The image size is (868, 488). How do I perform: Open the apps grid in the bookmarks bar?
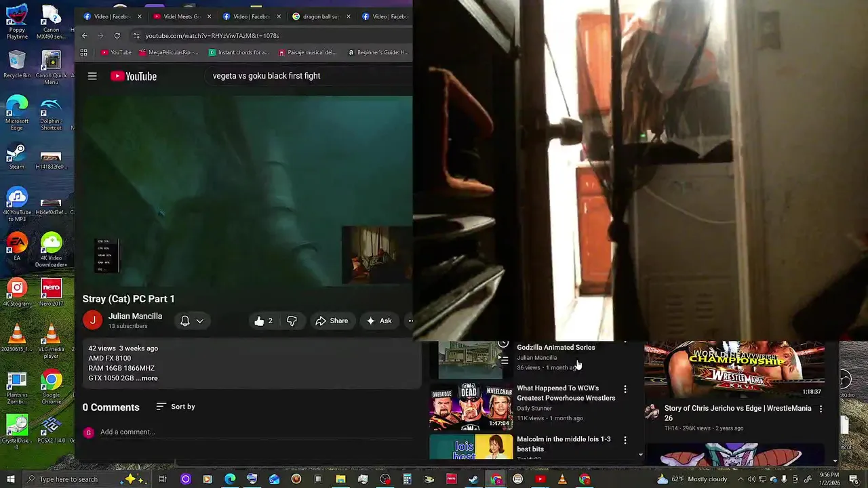(83, 52)
